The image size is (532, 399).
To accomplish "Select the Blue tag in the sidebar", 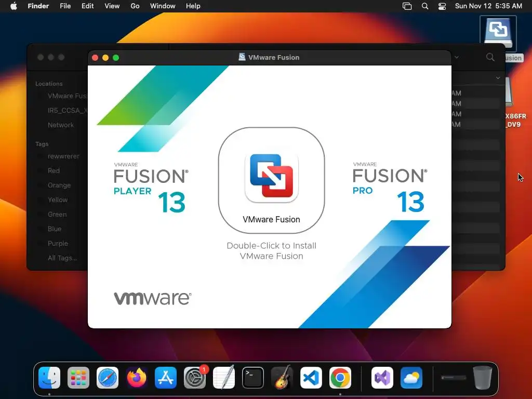I will [x=54, y=229].
